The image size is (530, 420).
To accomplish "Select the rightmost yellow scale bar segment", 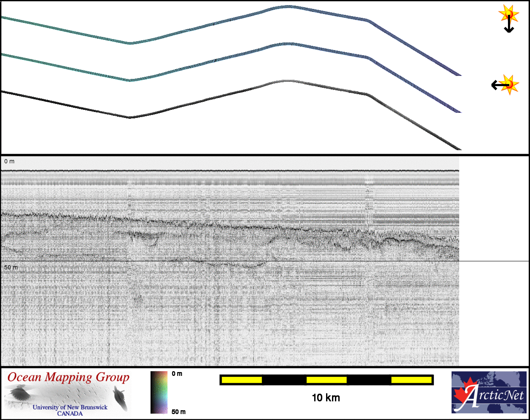I will coord(411,380).
